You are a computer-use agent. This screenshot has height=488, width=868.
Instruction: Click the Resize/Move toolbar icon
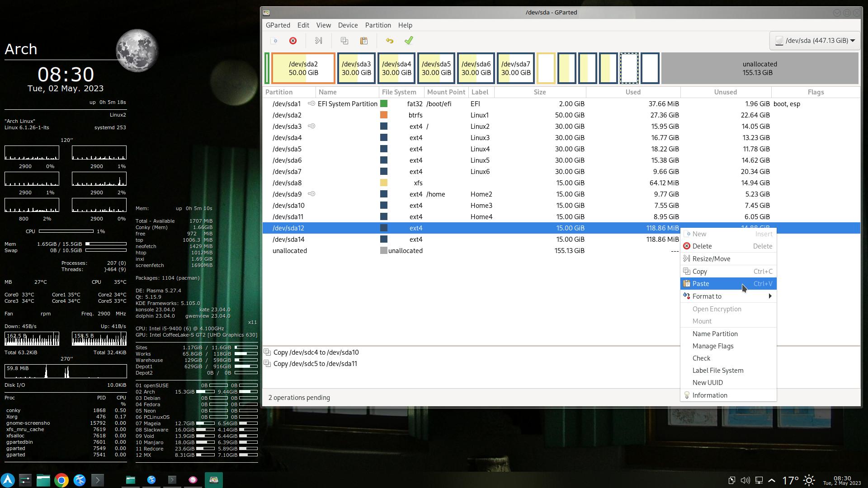[318, 41]
